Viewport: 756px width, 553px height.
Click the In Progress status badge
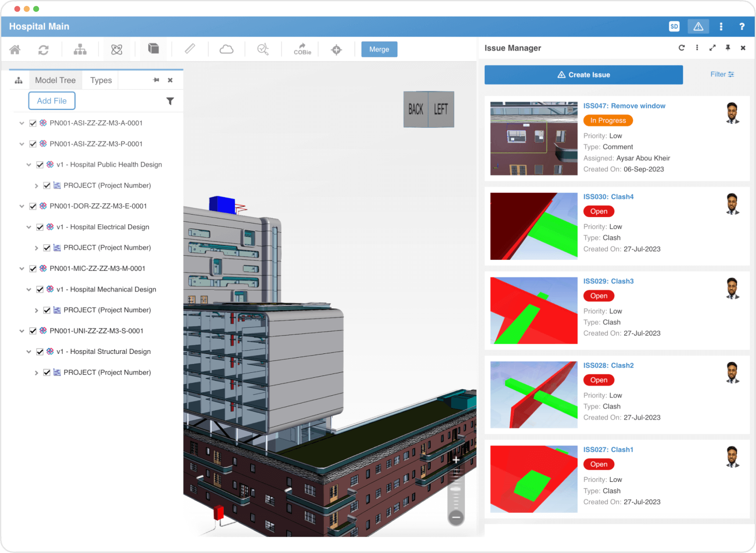(608, 120)
